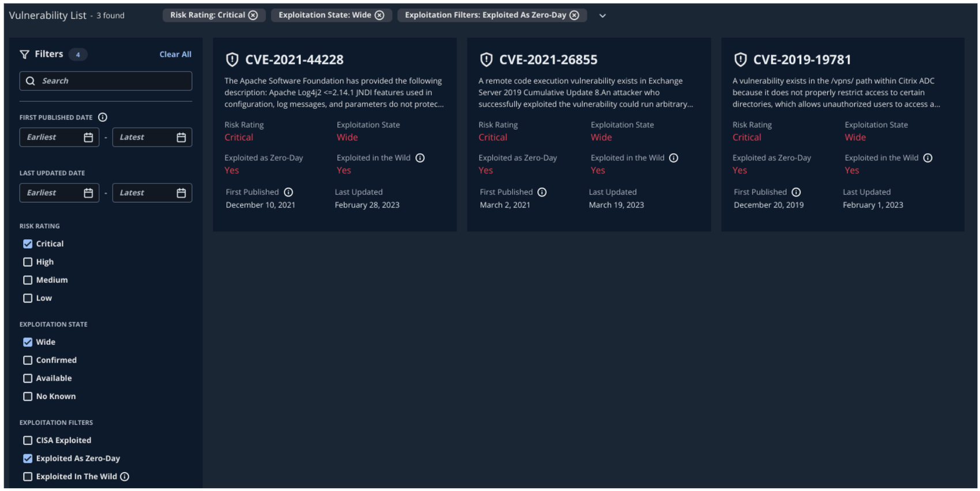This screenshot has width=980, height=491.
Task: Click the Apache Log4j2 description text
Action: pyautogui.click(x=334, y=92)
